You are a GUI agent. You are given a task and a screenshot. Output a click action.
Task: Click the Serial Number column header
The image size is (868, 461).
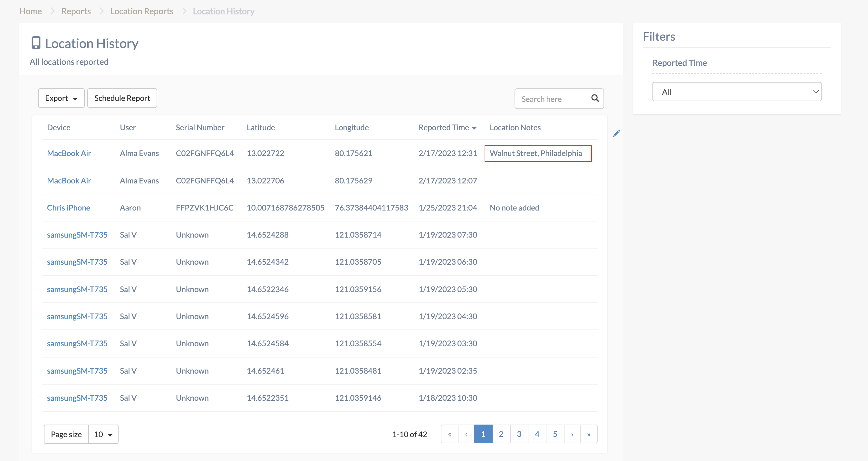pos(200,127)
